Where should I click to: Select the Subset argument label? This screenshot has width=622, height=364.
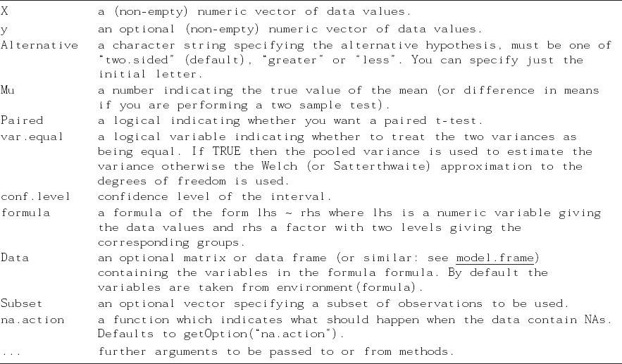click(x=21, y=303)
